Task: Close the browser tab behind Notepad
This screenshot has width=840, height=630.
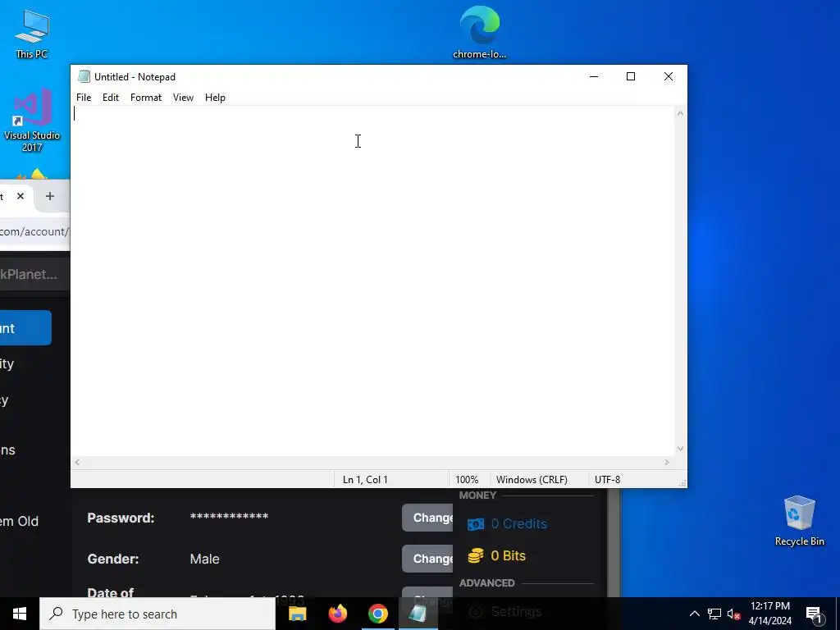Action: tap(21, 196)
